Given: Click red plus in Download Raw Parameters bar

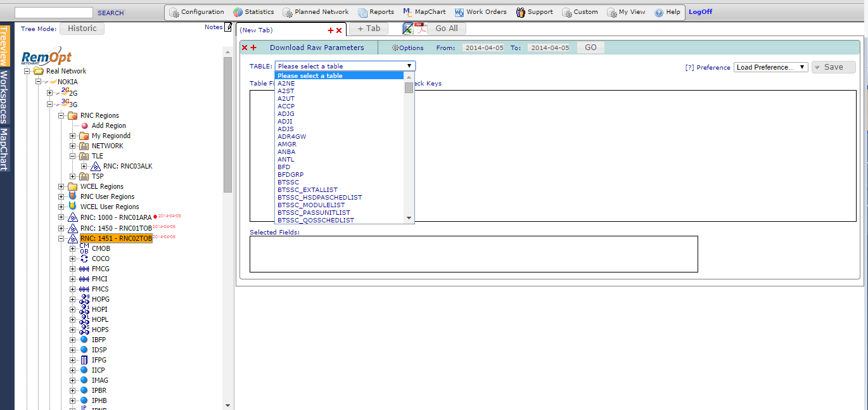Looking at the screenshot, I should (x=253, y=48).
